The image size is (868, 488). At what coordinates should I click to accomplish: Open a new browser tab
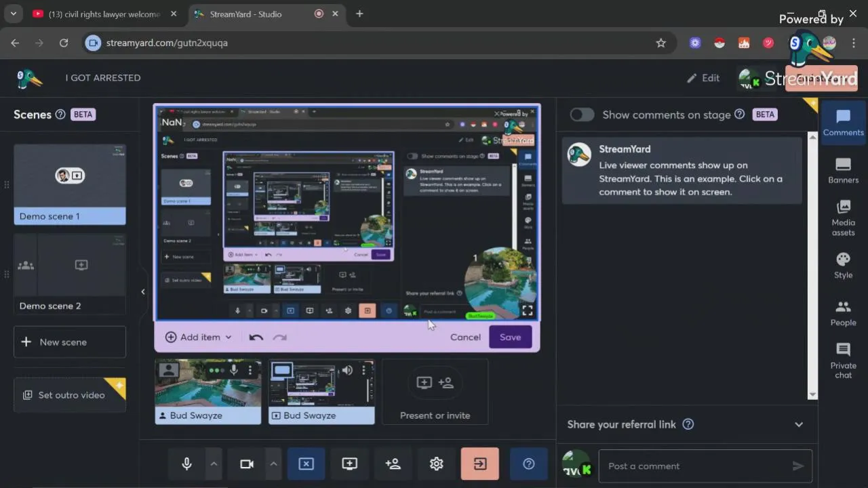(359, 14)
